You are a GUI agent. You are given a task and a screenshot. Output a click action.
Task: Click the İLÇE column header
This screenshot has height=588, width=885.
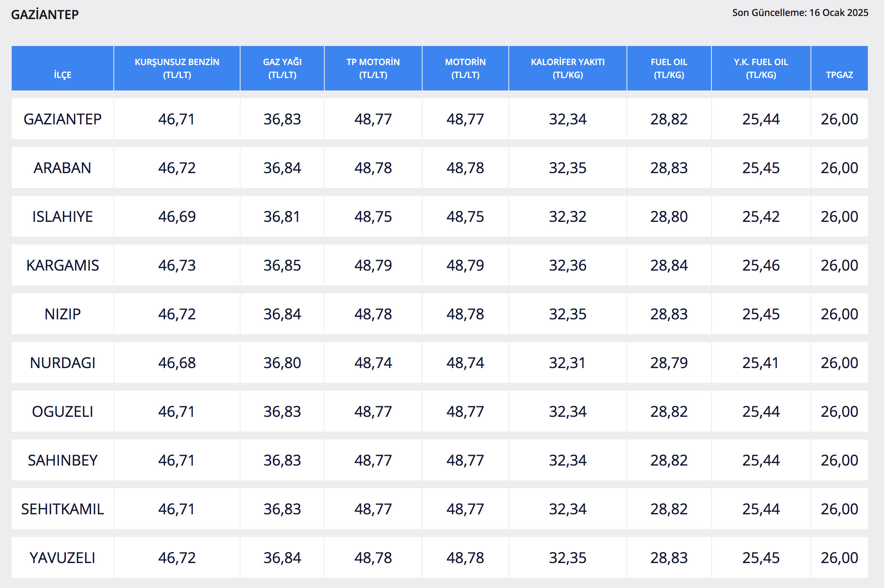[x=62, y=74]
